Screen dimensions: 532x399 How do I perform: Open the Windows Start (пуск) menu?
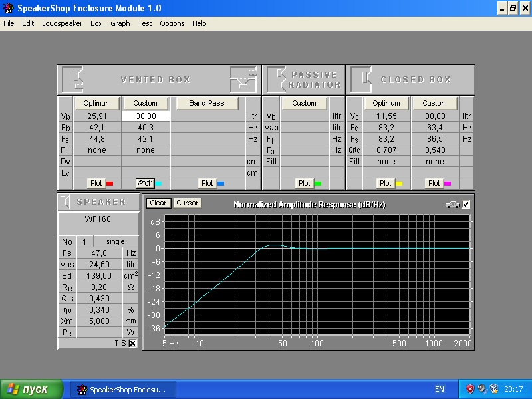pos(31,389)
